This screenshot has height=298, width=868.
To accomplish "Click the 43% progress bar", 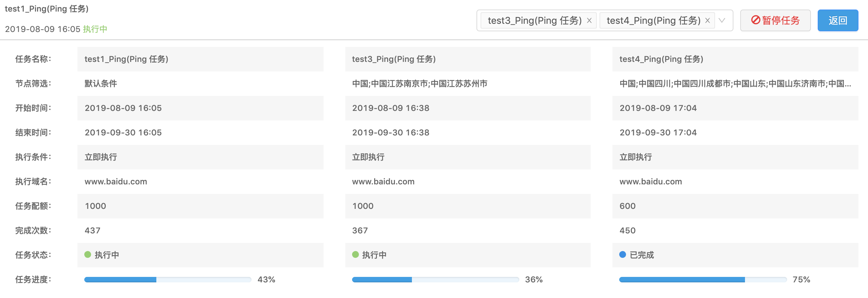I will (168, 280).
